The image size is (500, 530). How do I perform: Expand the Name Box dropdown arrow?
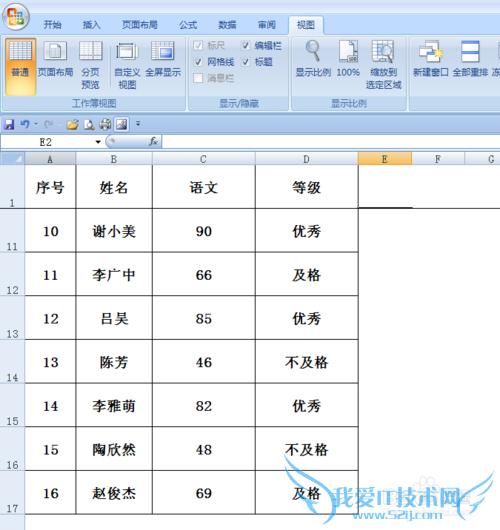pos(98,142)
